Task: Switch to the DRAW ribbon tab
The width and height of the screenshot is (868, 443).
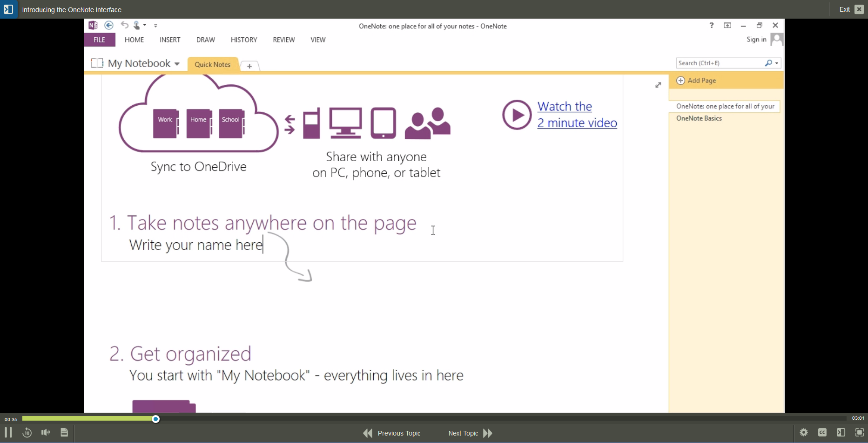Action: click(x=205, y=40)
